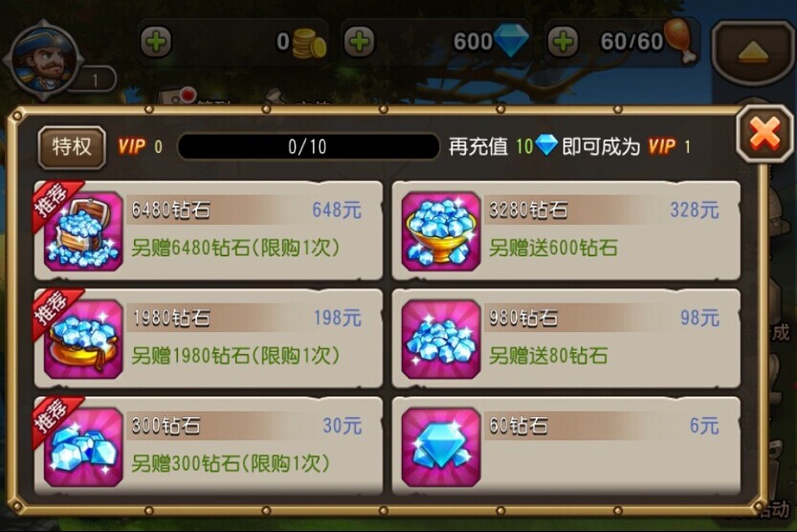The width and height of the screenshot is (797, 532).
Task: Open the pirate captain avatar profile
Action: tap(43, 59)
